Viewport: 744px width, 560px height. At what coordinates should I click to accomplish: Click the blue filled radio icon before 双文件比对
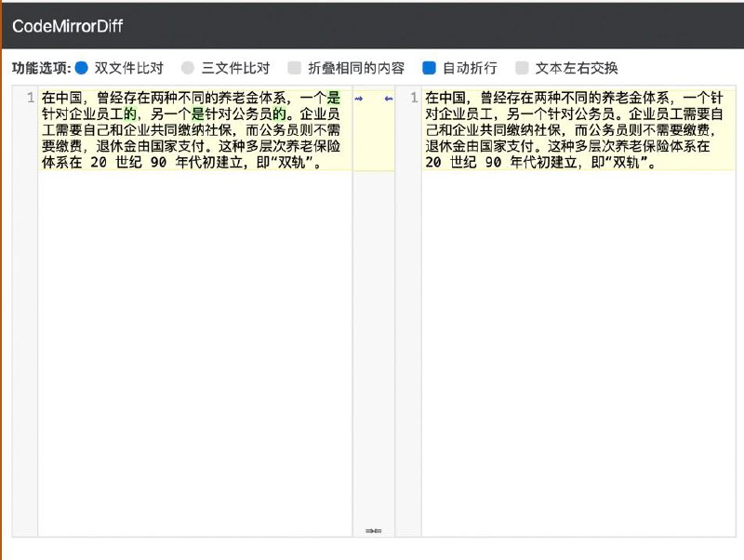(83, 67)
